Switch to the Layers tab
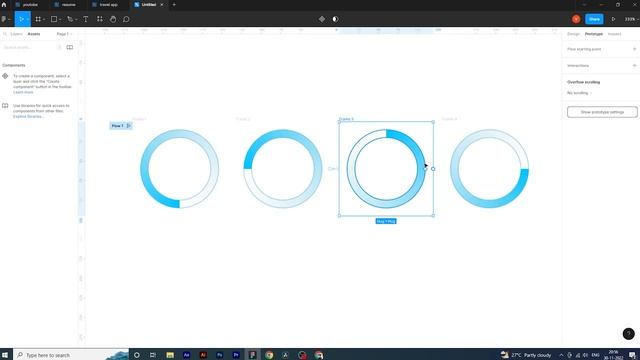640x360 pixels. [x=16, y=34]
